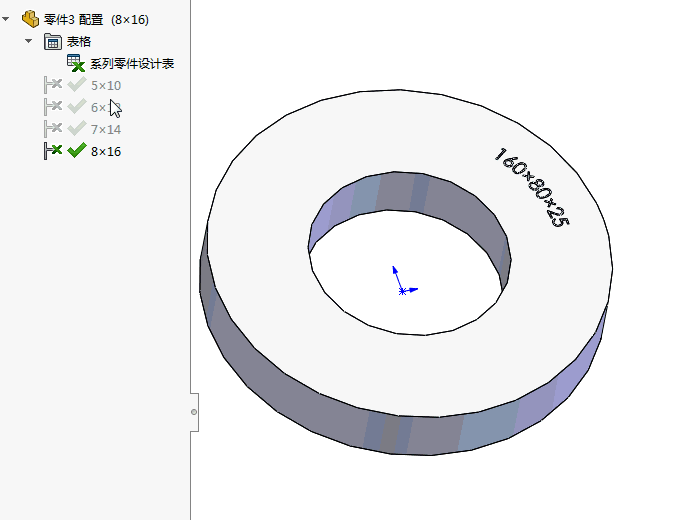The width and height of the screenshot is (684, 520).
Task: Click the 6× row grey checkmark icon
Action: pos(77,106)
